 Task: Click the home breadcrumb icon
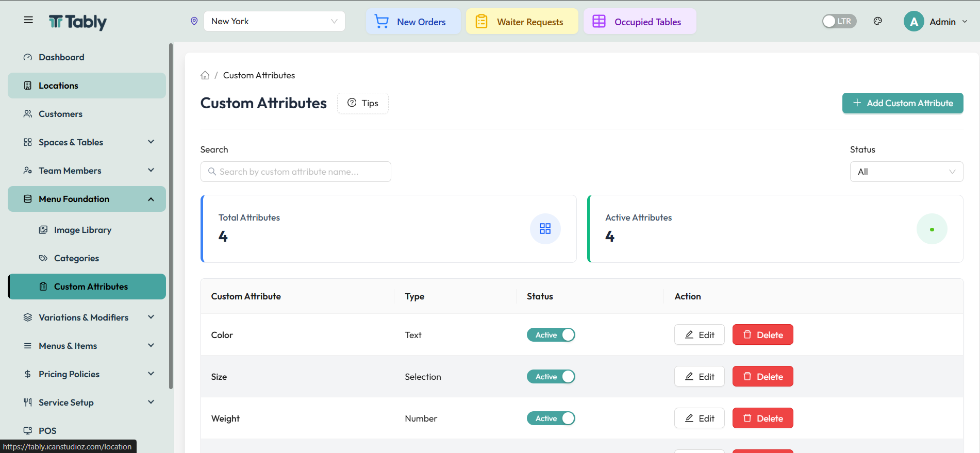(205, 75)
